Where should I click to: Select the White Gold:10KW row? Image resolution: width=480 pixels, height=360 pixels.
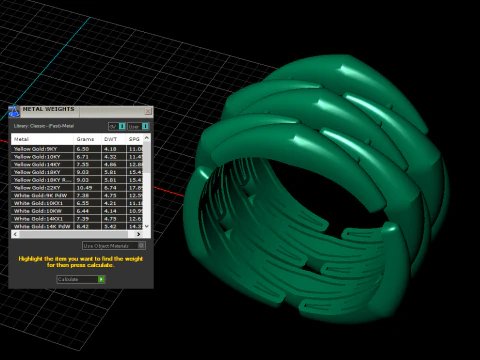77,211
